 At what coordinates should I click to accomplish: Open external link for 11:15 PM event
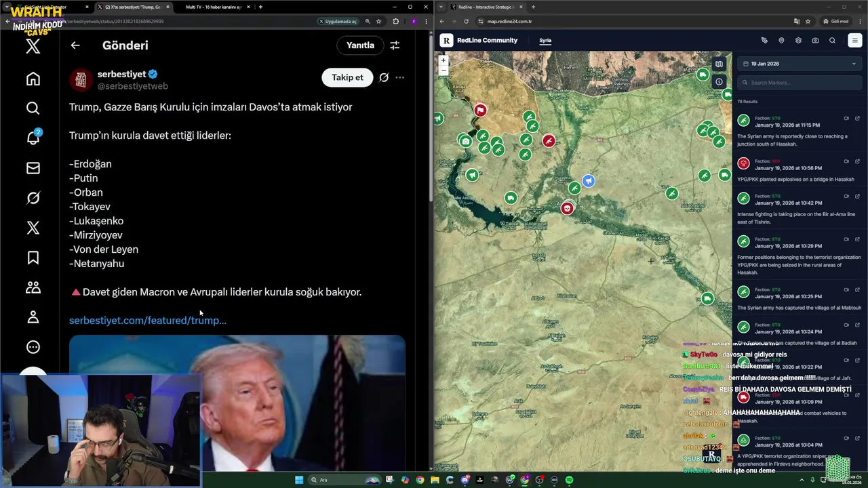857,119
